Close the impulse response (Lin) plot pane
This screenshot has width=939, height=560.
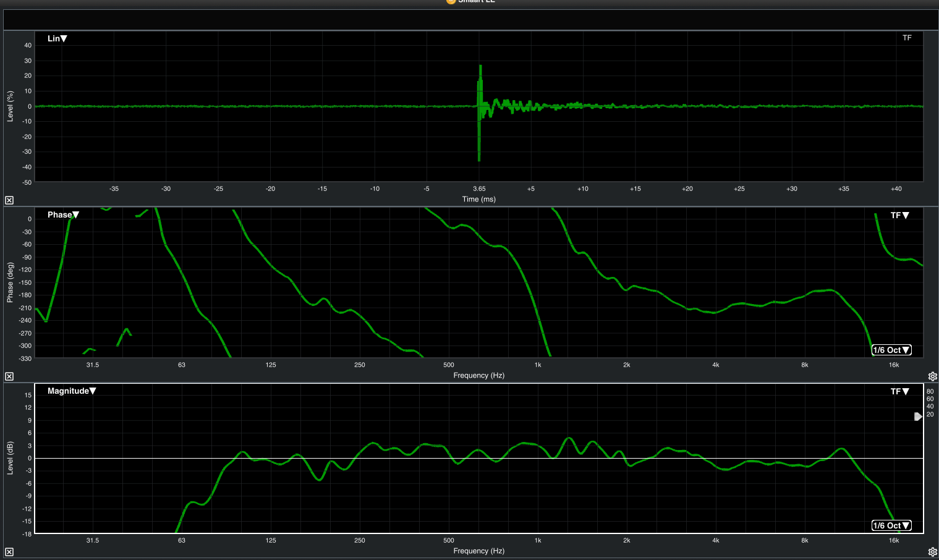click(9, 200)
